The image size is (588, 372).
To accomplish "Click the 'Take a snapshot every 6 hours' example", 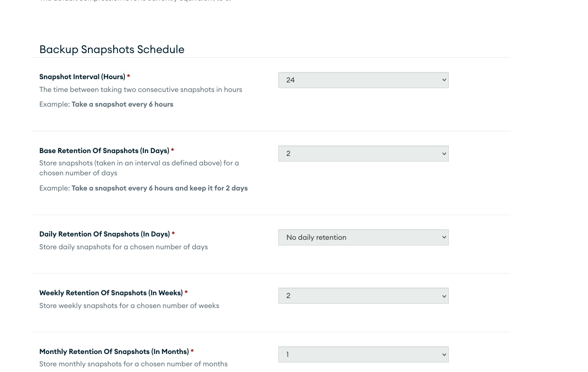I will tap(122, 104).
